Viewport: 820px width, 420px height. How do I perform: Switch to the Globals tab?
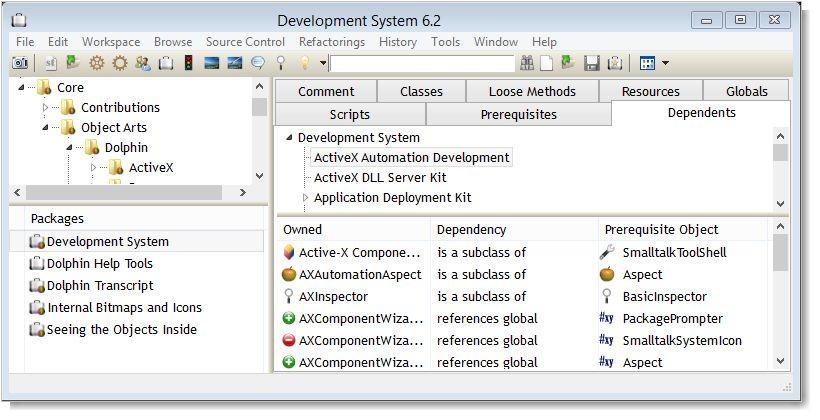click(x=746, y=91)
